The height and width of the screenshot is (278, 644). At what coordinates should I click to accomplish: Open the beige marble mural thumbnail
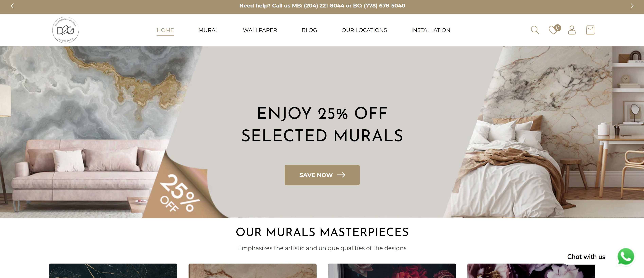tap(252, 271)
